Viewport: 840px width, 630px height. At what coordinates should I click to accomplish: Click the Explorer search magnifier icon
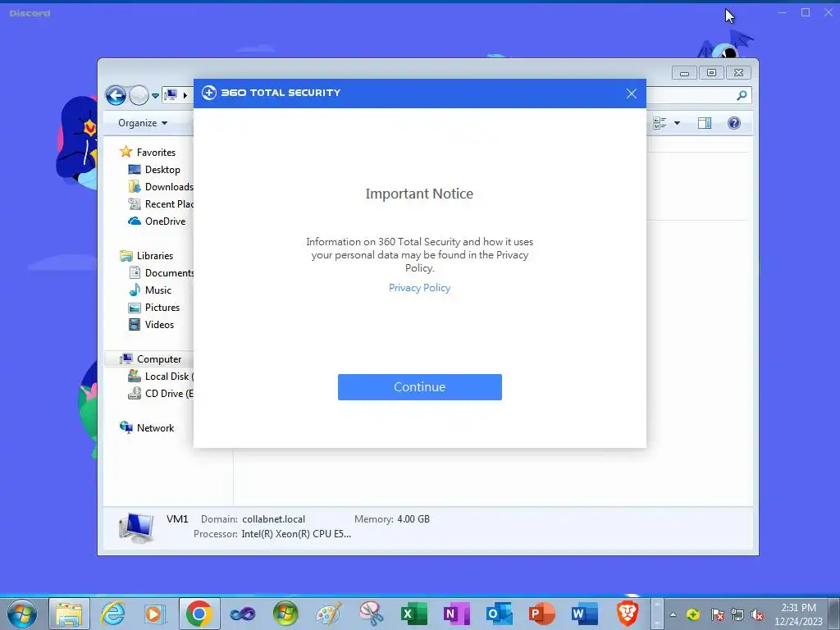click(x=742, y=95)
